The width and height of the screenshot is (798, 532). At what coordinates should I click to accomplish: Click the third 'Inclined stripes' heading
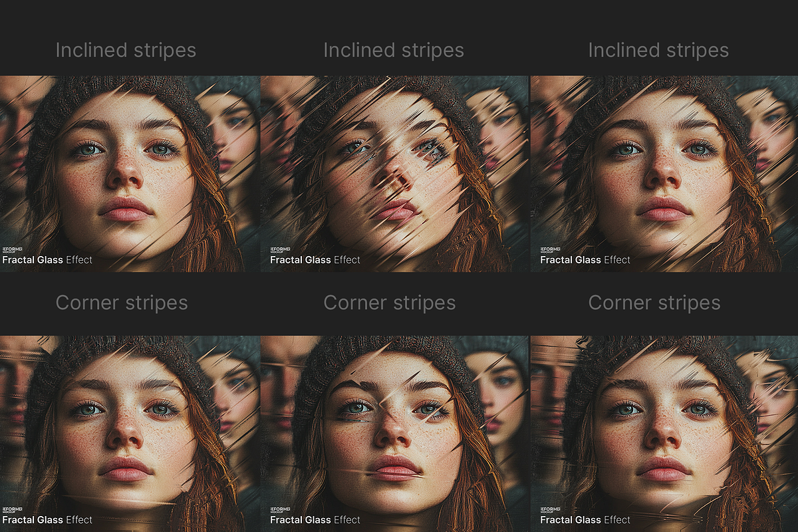click(658, 51)
